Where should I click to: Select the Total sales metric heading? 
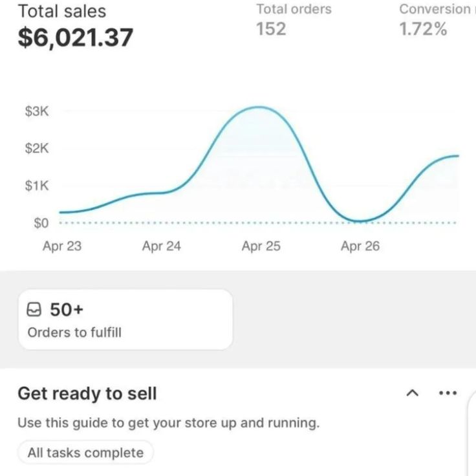point(61,11)
